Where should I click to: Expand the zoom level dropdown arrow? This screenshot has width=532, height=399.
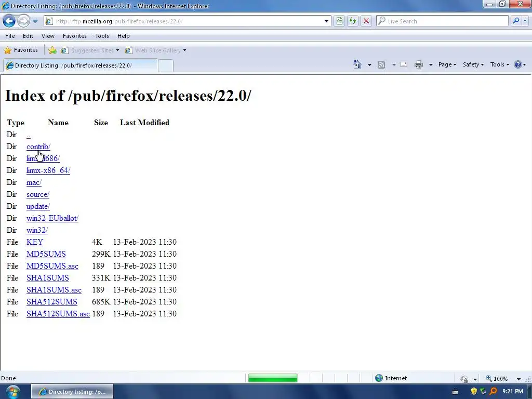point(518,379)
